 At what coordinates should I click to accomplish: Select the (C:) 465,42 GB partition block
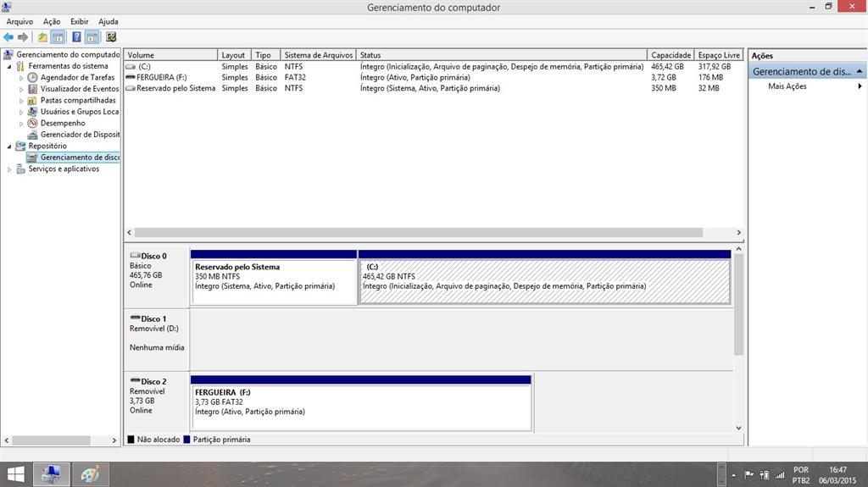[545, 277]
